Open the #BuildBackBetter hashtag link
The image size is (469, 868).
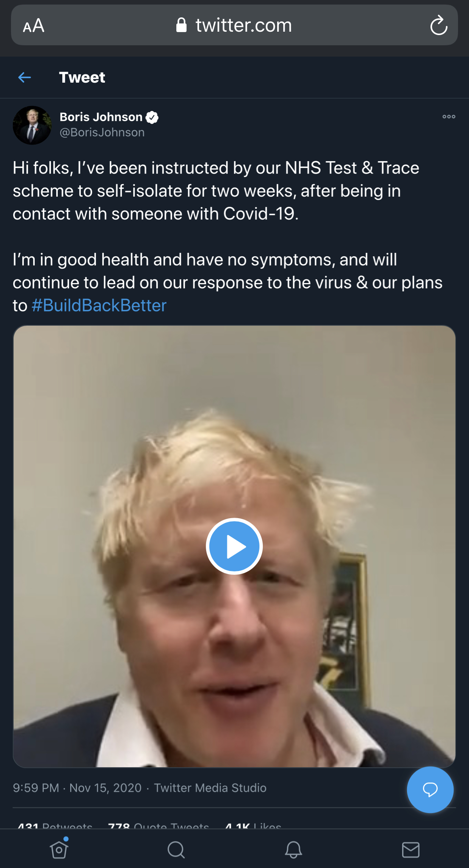99,305
